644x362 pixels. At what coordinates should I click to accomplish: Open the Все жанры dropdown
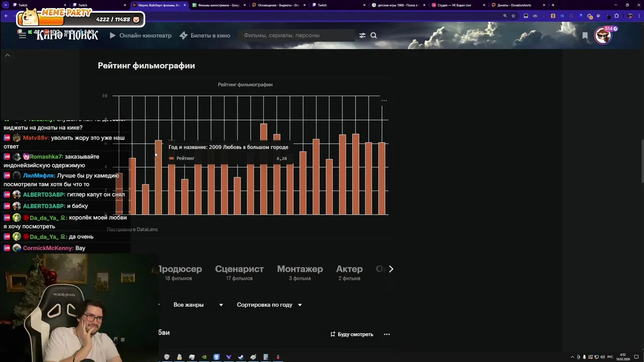coord(198,305)
